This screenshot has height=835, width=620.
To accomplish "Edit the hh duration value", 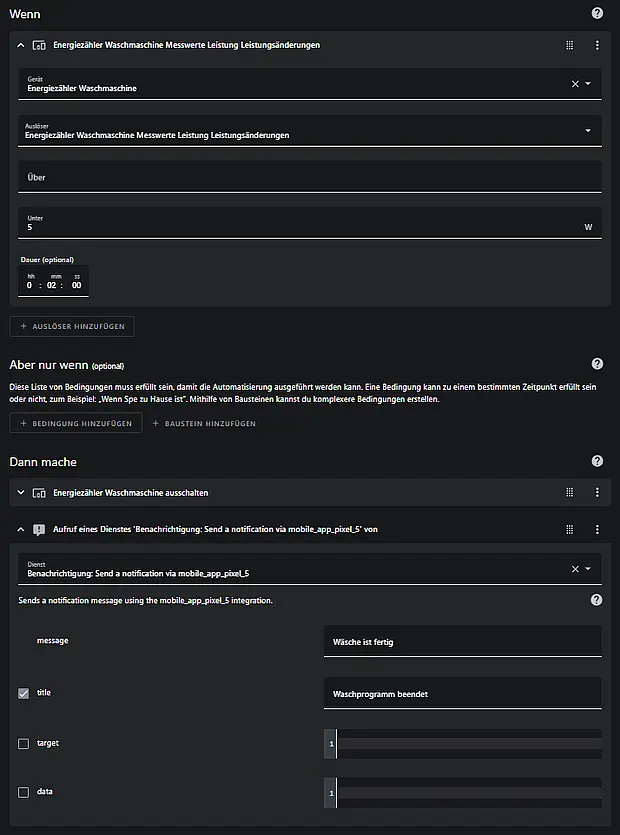I will (30, 285).
